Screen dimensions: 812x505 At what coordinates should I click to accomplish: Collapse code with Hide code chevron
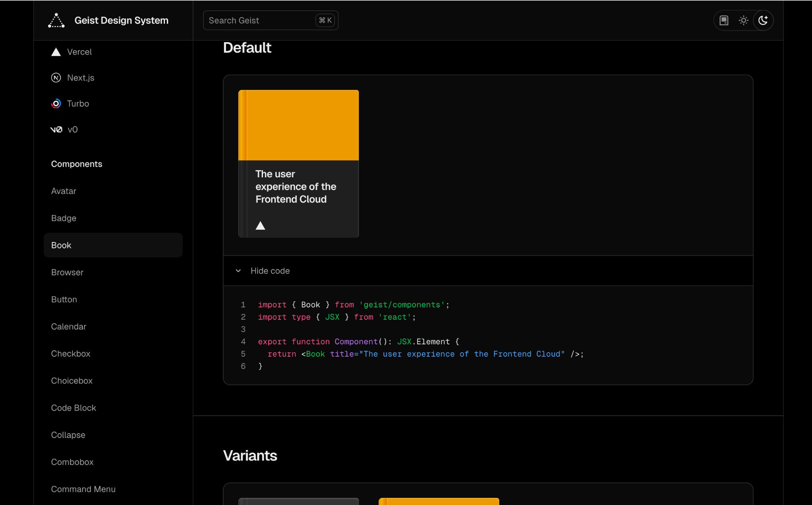pos(238,271)
